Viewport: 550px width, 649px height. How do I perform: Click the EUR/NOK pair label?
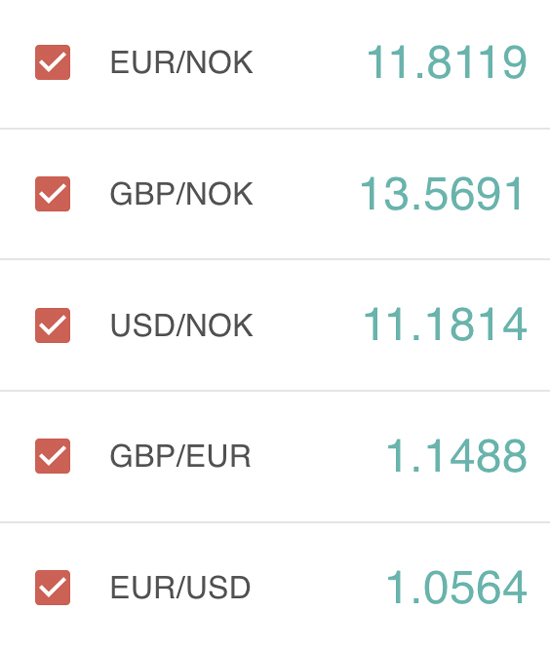click(181, 62)
